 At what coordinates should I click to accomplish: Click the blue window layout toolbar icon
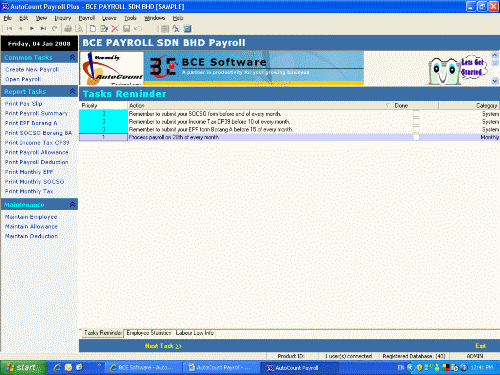(187, 29)
